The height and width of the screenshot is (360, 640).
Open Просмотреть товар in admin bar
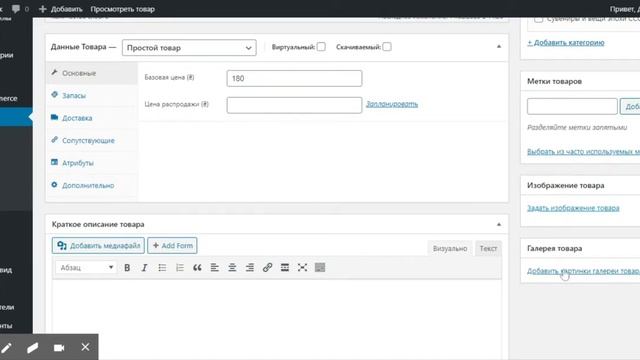tap(122, 9)
